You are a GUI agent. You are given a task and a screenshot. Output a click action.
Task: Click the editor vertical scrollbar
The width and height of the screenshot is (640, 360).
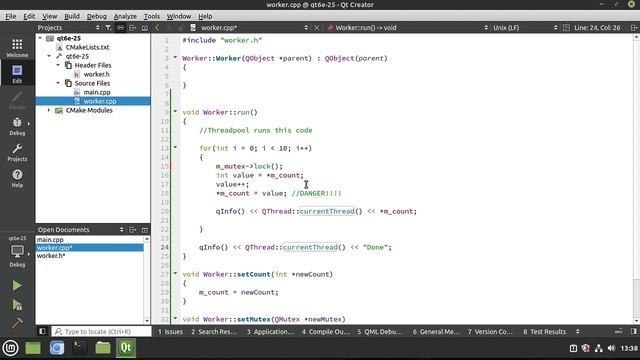[636, 180]
